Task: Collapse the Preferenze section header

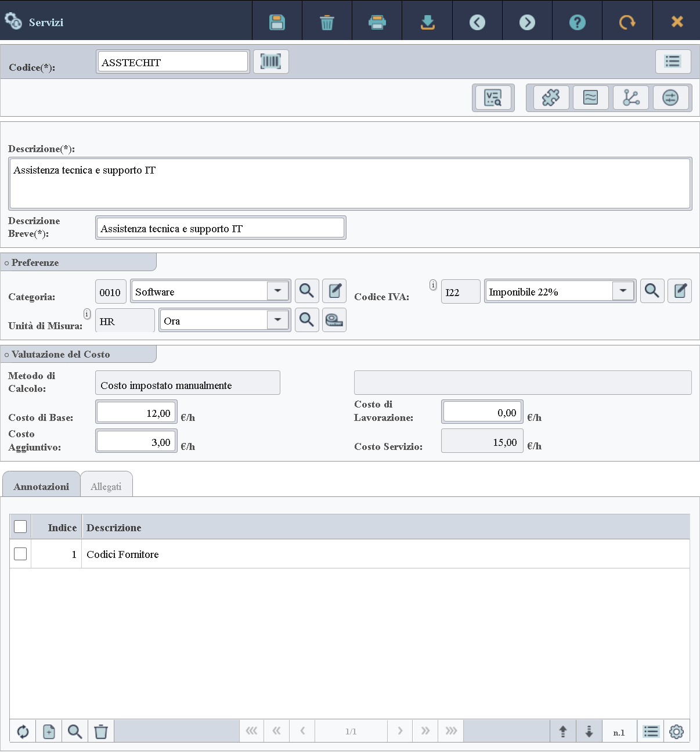Action: [x=78, y=262]
